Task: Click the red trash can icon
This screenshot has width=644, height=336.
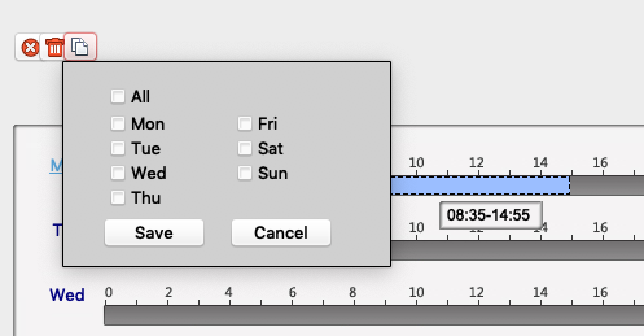Action: click(55, 47)
